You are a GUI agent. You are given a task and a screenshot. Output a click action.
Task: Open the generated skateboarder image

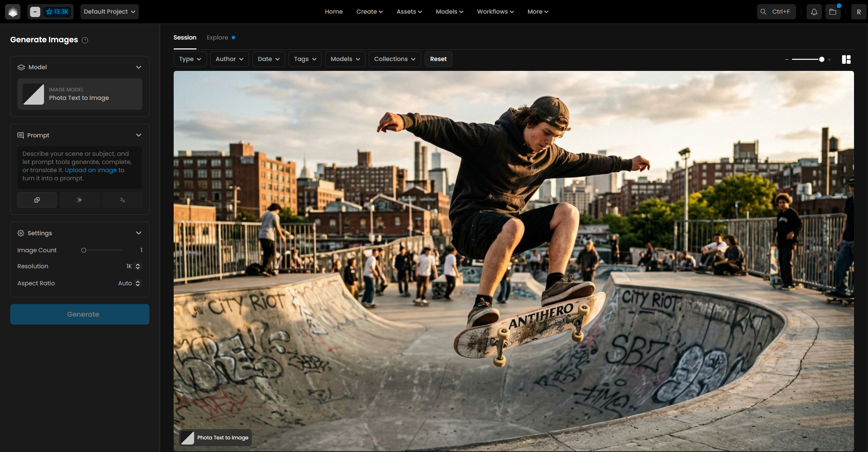click(513, 261)
